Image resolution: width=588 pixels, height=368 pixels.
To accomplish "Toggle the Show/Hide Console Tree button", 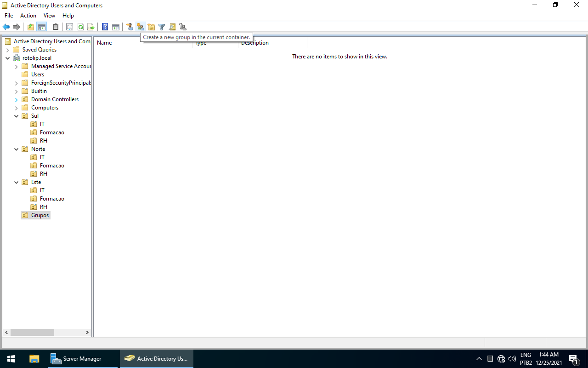I will pyautogui.click(x=42, y=27).
